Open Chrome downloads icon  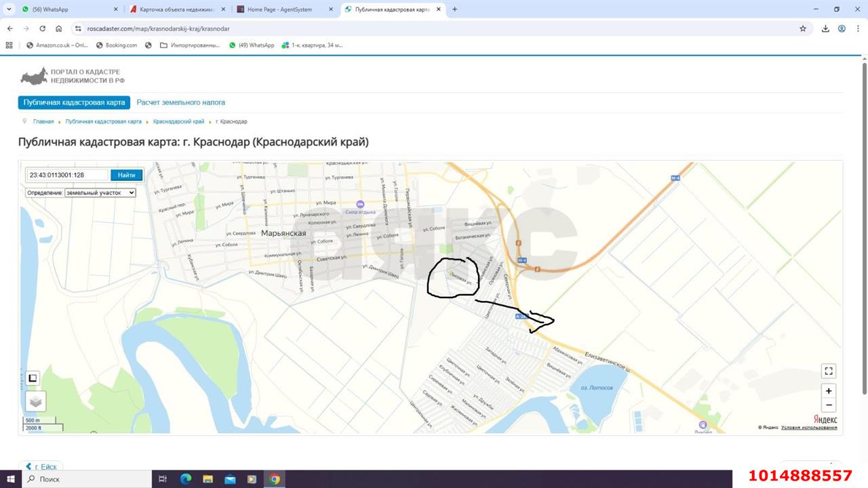pyautogui.click(x=825, y=28)
